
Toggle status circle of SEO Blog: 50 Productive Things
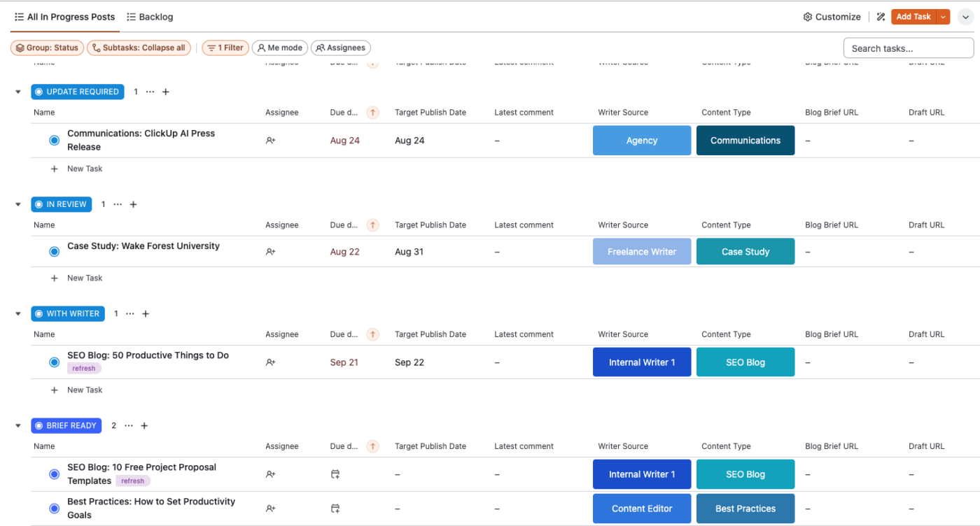coord(54,362)
